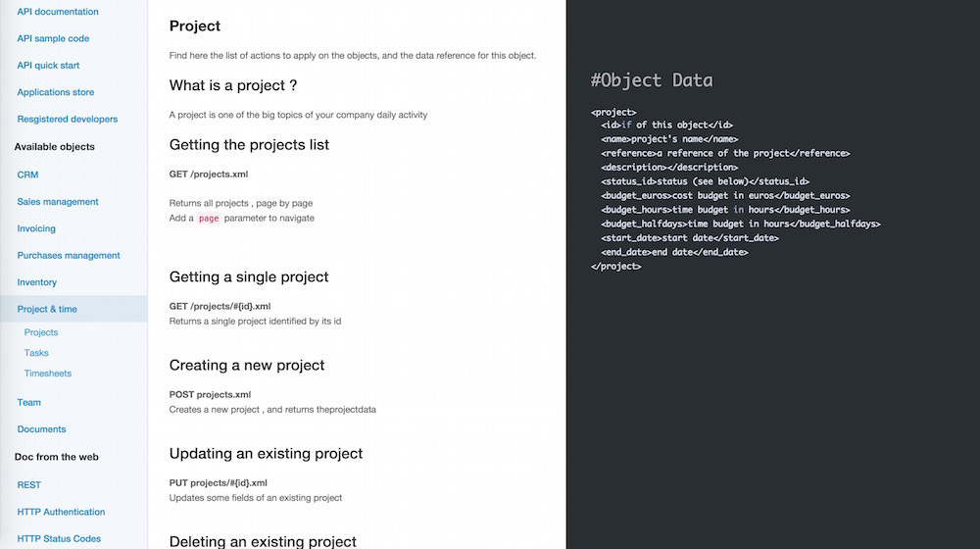Open the Projects sub-item
The width and height of the screenshot is (980, 549).
41,332
